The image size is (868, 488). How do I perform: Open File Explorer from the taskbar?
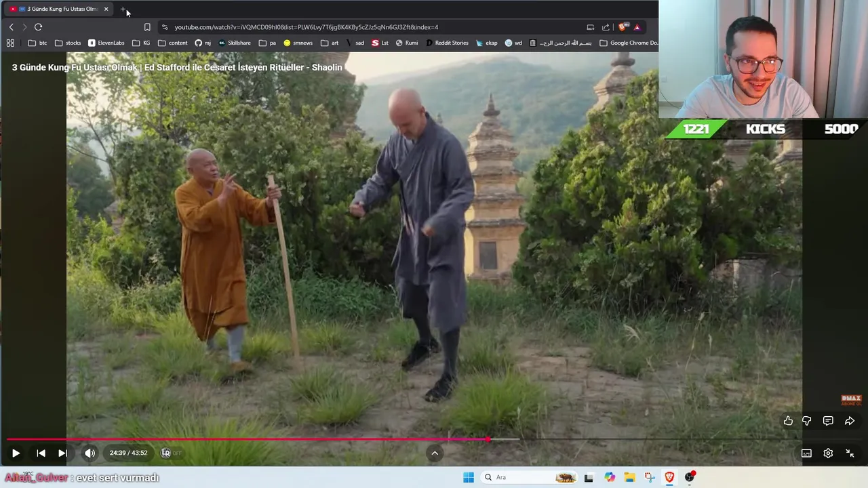629,477
